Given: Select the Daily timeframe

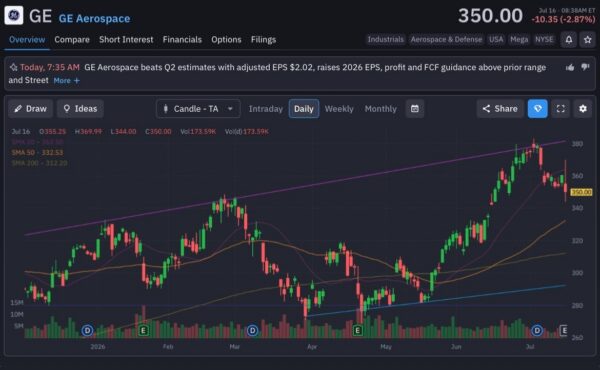Looking at the screenshot, I should click(x=304, y=109).
